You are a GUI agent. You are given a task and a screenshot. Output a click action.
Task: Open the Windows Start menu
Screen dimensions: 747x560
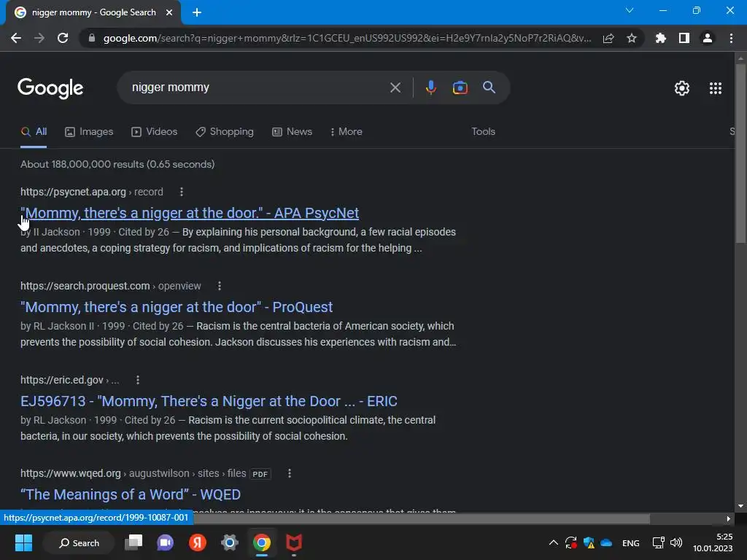23,542
